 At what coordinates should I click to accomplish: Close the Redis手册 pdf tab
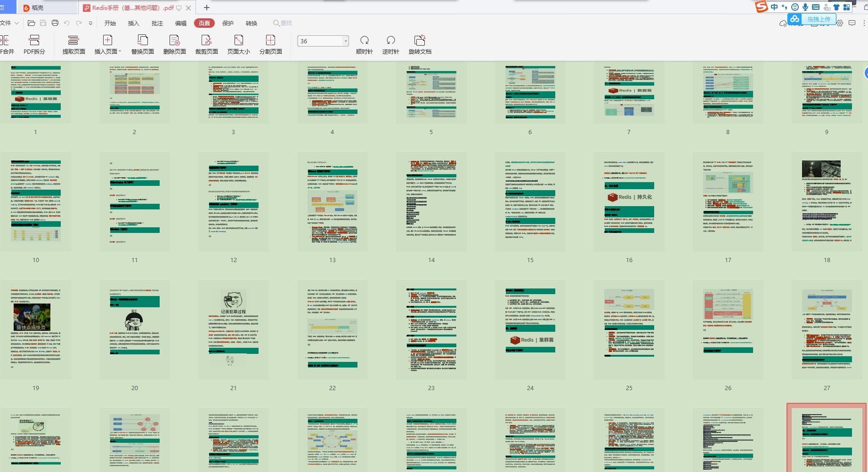click(x=189, y=8)
